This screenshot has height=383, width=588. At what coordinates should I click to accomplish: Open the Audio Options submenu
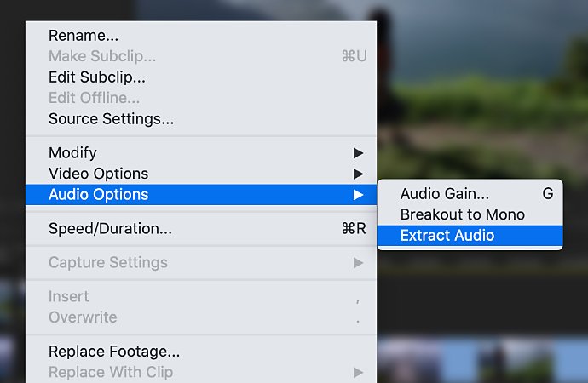tap(201, 194)
